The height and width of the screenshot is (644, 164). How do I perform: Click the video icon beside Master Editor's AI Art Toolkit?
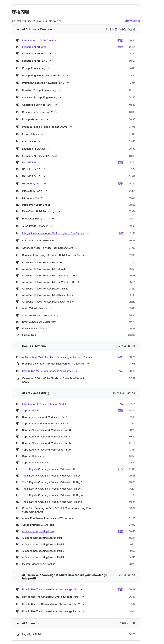tap(18, 564)
